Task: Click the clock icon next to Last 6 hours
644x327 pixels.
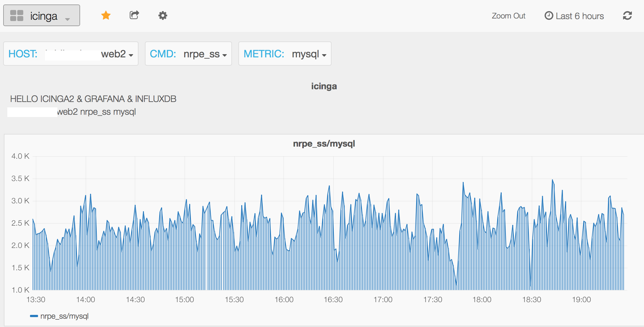Action: (548, 15)
